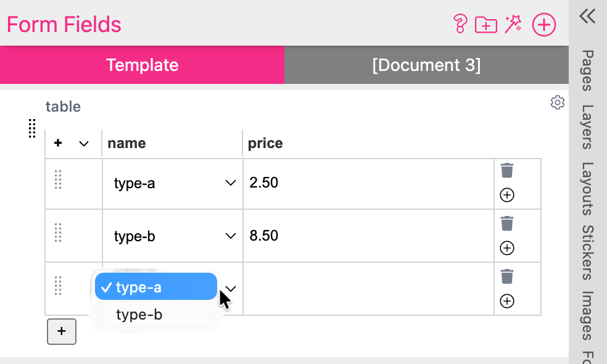Open the help question mark icon
Viewport: 607px width, 364px height.
tap(460, 24)
